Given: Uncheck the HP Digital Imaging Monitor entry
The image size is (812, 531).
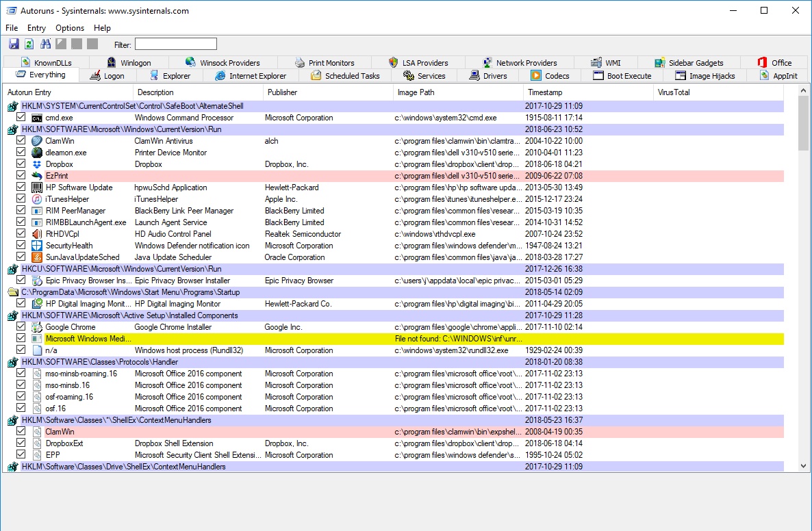Looking at the screenshot, I should [x=21, y=303].
